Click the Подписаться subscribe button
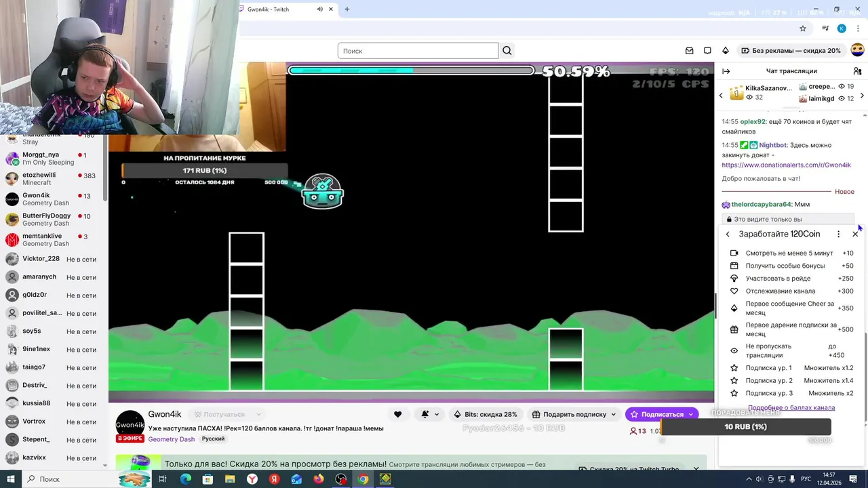This screenshot has width=868, height=488. 662,414
